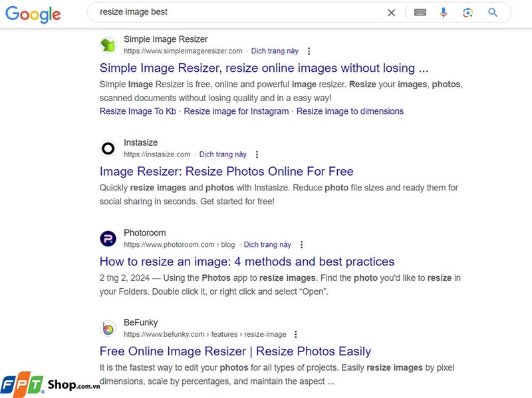This screenshot has width=532, height=398.
Task: Open 'How to resize an image: 4 methods' result
Action: tap(247, 262)
